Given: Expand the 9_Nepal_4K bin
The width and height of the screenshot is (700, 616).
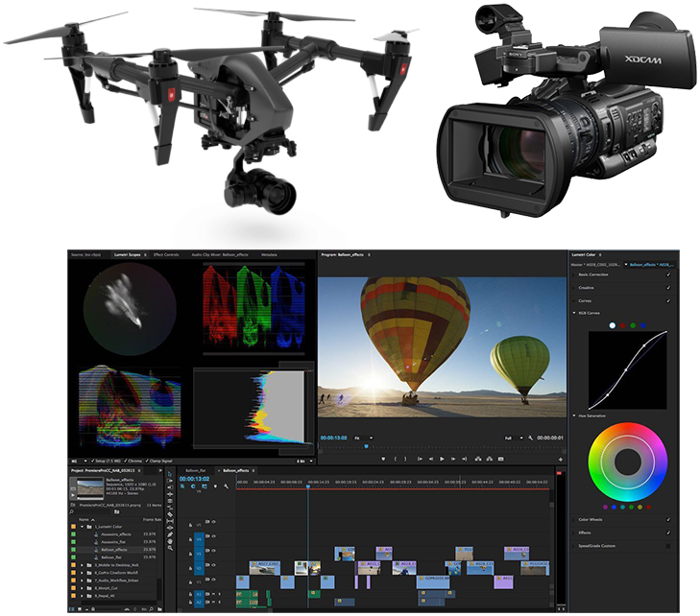Looking at the screenshot, I should [83, 596].
